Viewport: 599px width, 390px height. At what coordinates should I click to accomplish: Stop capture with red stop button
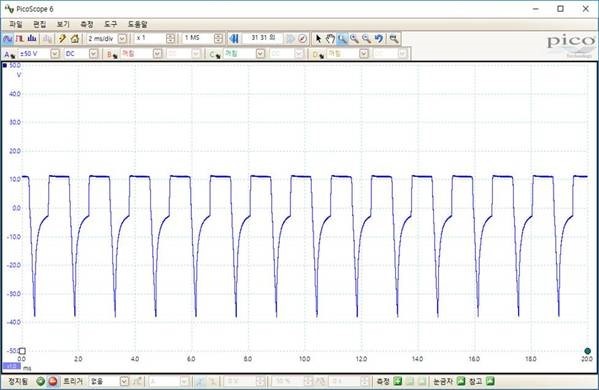pyautogui.click(x=53, y=381)
